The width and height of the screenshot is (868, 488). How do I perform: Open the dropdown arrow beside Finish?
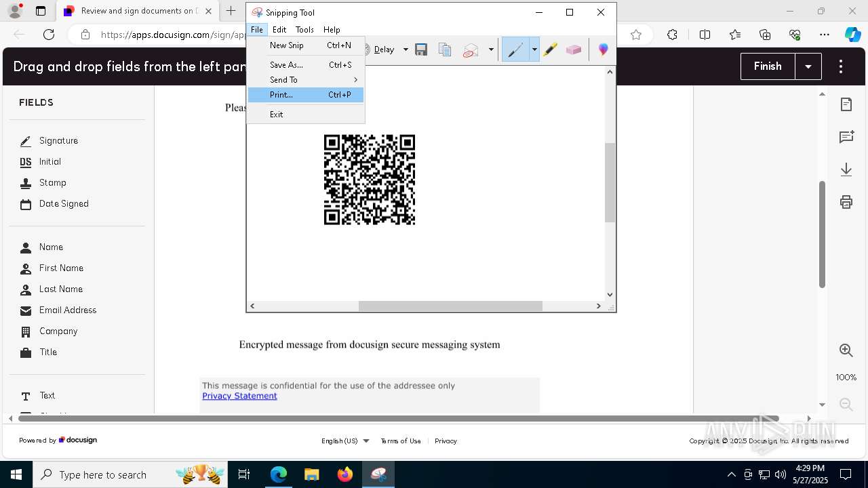coord(808,66)
